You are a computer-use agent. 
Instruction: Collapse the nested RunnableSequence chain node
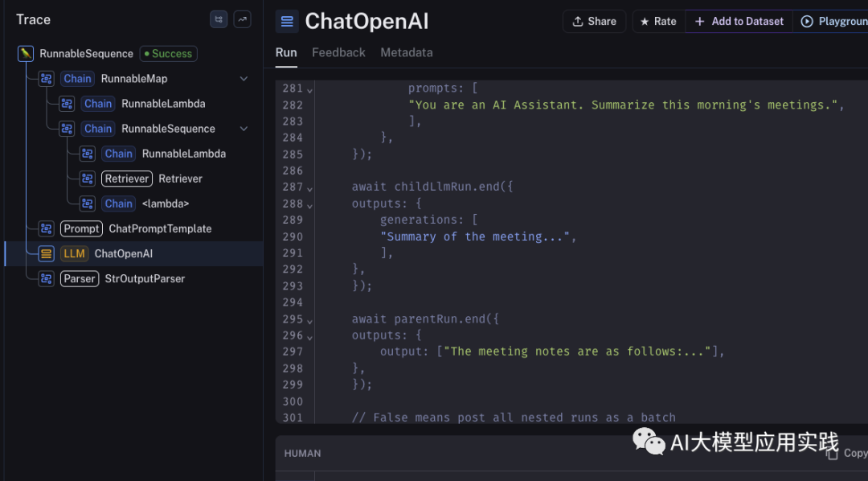coord(244,129)
